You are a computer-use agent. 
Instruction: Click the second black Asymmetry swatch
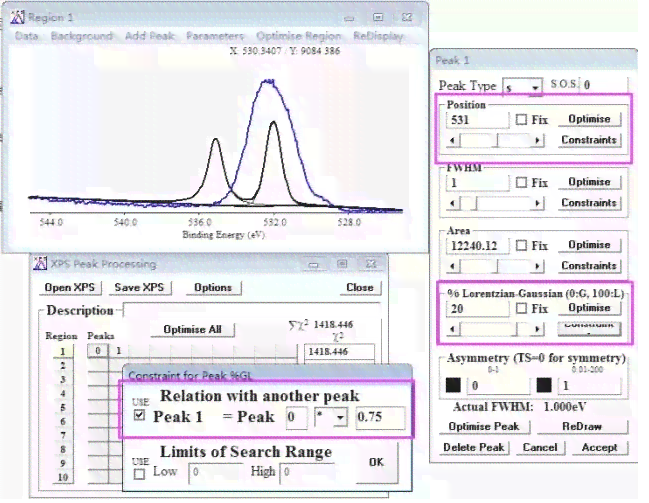(x=544, y=385)
